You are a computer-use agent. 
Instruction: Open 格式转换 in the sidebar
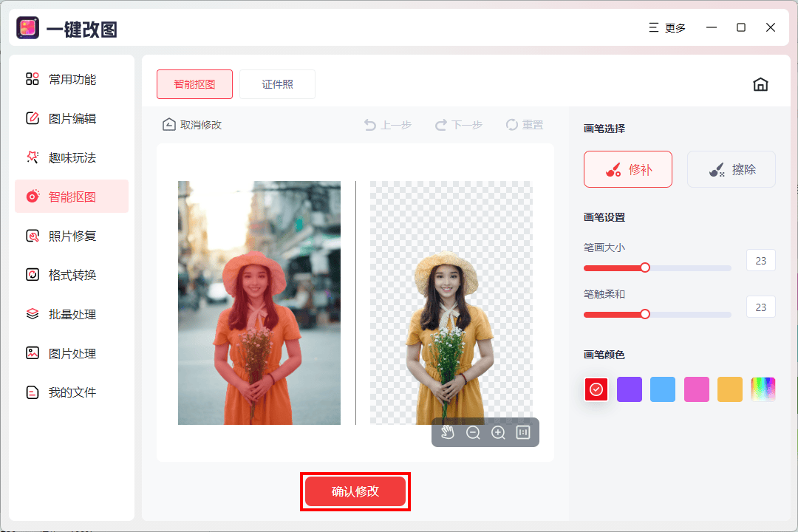tap(71, 275)
